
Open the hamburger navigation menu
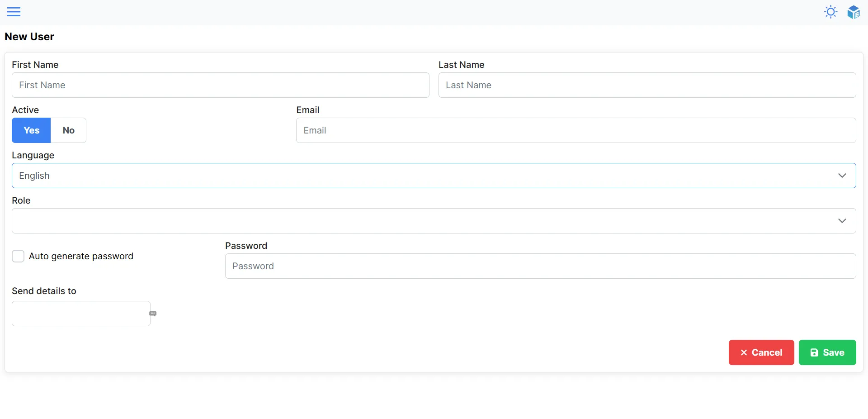tap(14, 12)
